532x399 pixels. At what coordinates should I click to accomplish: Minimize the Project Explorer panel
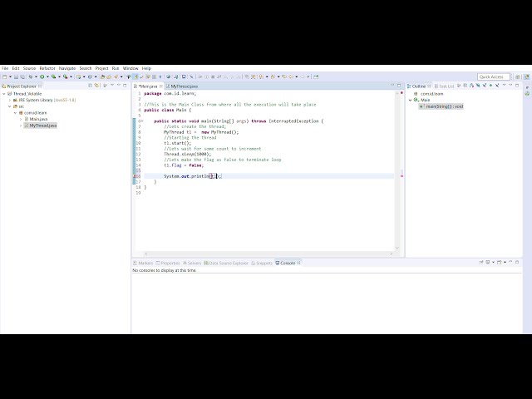pos(118,86)
